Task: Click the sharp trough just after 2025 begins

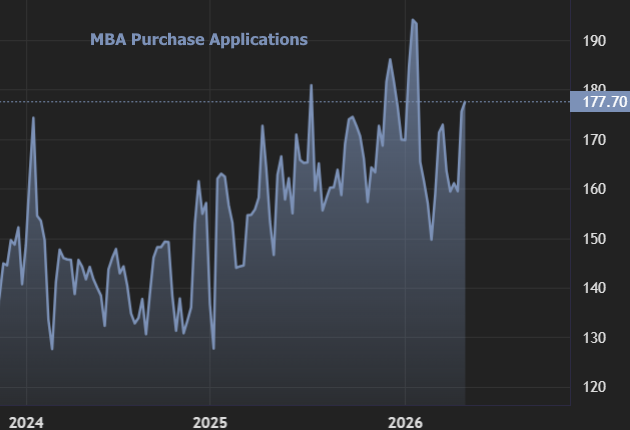Action: [x=214, y=348]
